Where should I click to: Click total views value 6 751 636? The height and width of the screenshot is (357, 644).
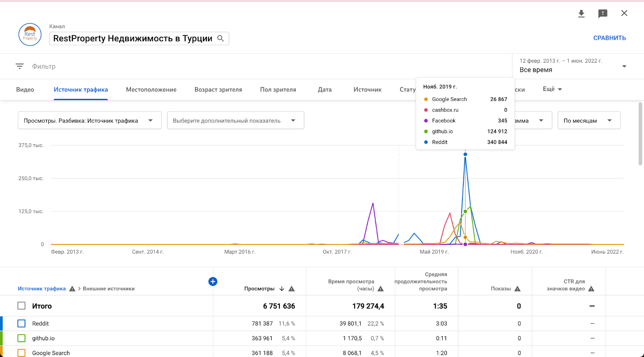click(279, 306)
